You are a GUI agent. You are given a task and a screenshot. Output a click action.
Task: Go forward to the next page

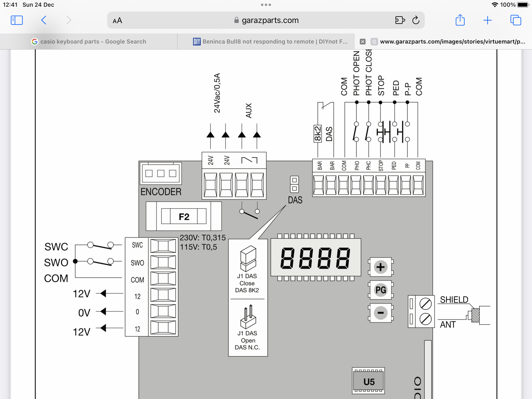[x=69, y=20]
